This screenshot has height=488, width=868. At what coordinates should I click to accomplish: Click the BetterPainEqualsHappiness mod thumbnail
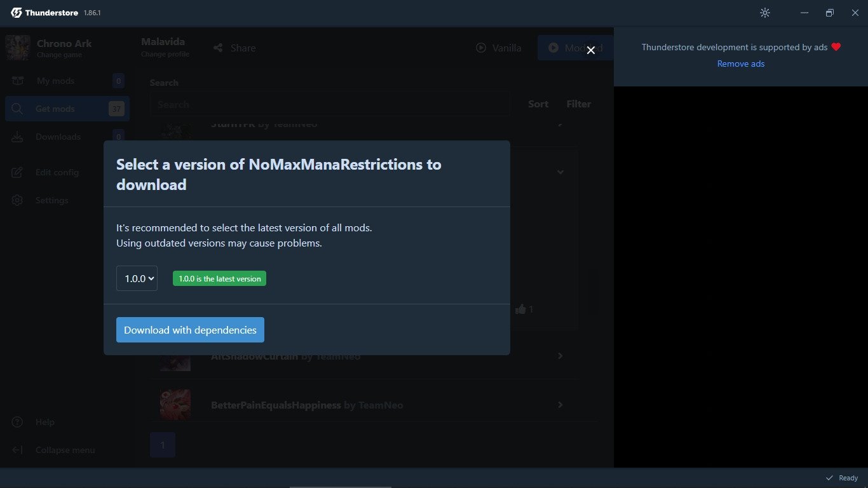click(175, 405)
